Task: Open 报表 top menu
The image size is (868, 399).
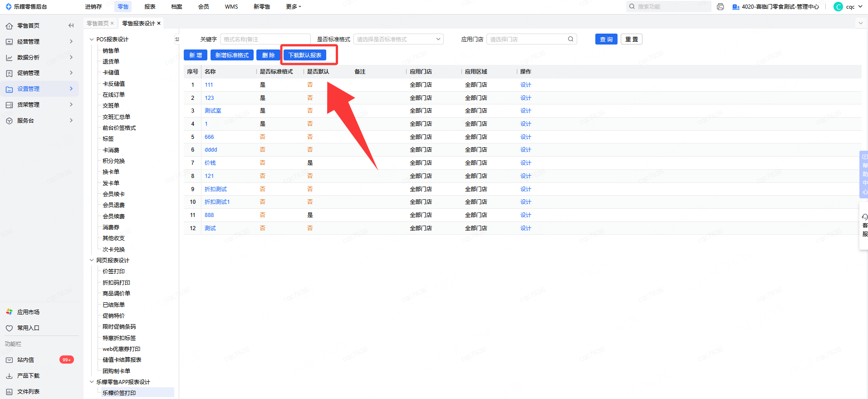Action: tap(150, 7)
